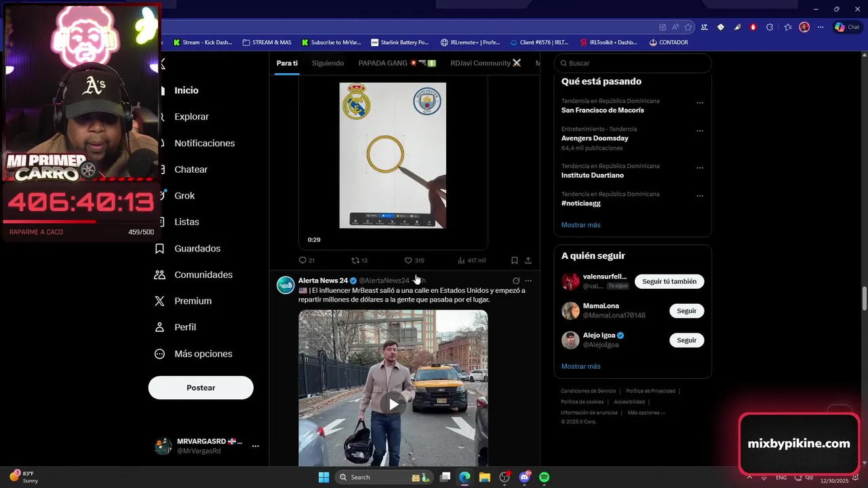Click into the Buscar search field
The image size is (868, 488).
tap(633, 63)
